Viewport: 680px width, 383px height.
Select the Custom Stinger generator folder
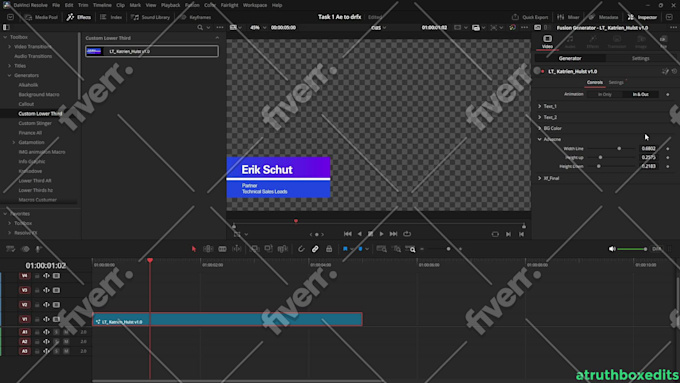[35, 123]
